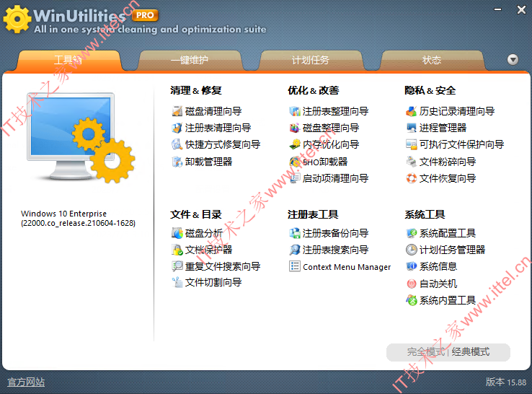Open the 计划任务 tab
532x394 pixels.
311,61
